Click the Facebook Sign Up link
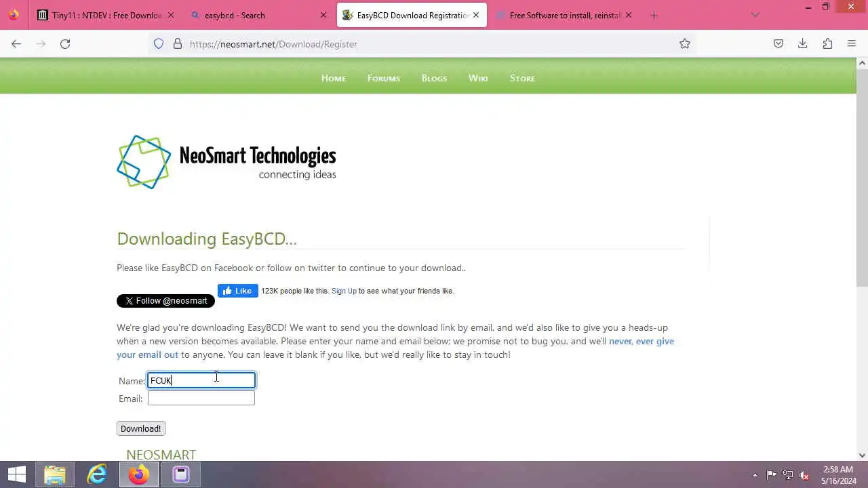This screenshot has height=488, width=868. click(344, 291)
